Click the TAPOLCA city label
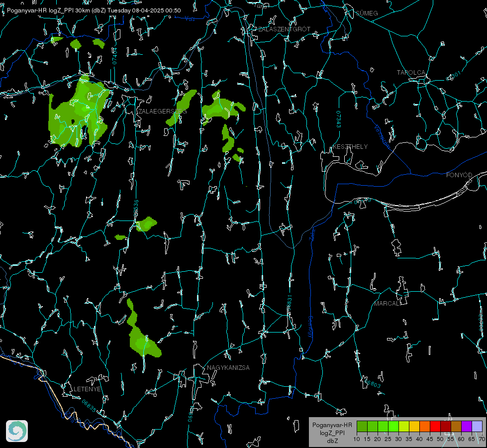Screen dimensions: 487x448 click(x=411, y=73)
